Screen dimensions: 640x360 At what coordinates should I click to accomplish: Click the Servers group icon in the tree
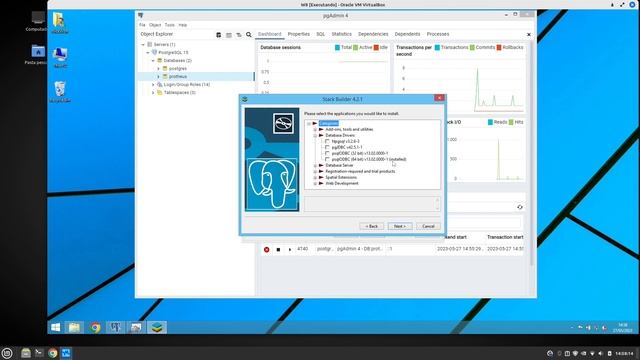150,44
